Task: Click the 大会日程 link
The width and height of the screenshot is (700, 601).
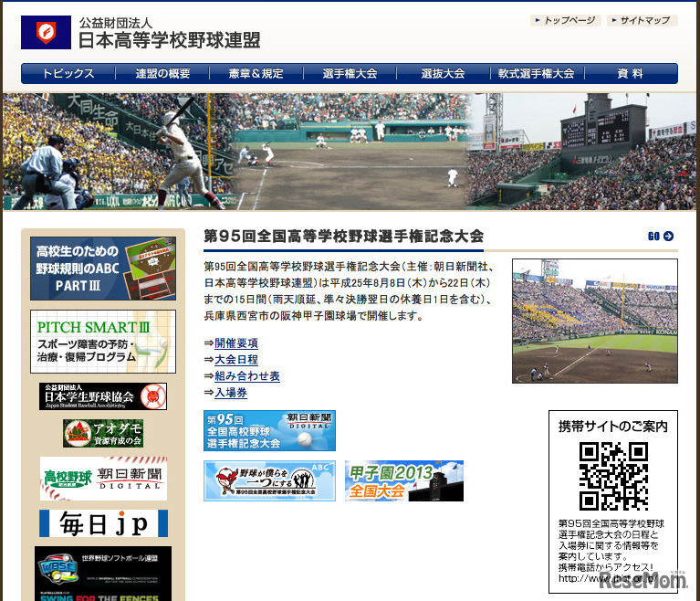Action: click(x=236, y=360)
